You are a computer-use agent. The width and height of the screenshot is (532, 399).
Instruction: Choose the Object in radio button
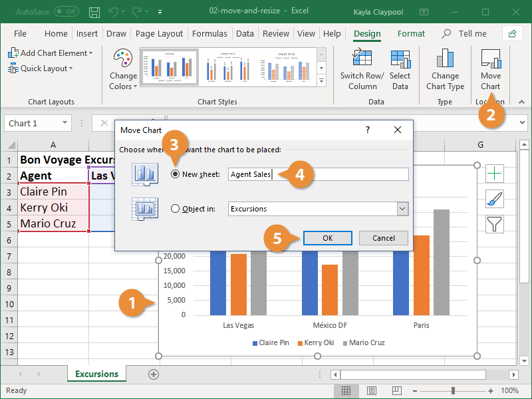pos(174,208)
